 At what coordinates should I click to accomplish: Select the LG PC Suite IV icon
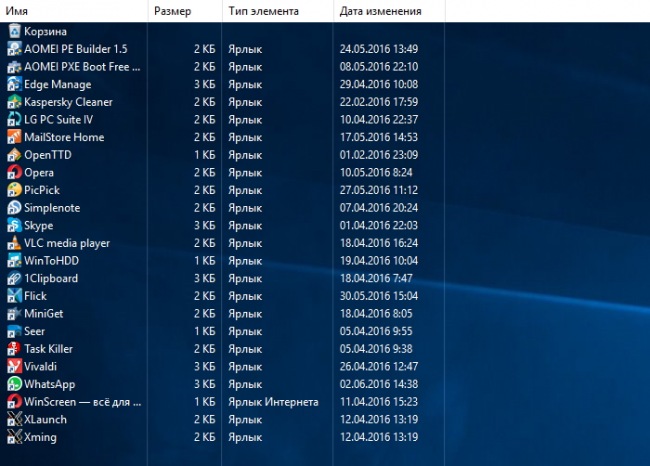click(14, 119)
